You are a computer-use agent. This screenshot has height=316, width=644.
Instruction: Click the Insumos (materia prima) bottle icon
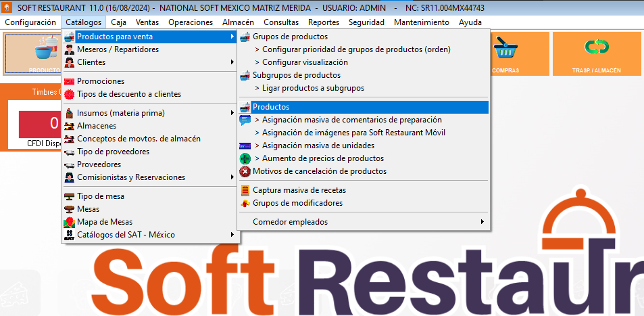tap(70, 113)
